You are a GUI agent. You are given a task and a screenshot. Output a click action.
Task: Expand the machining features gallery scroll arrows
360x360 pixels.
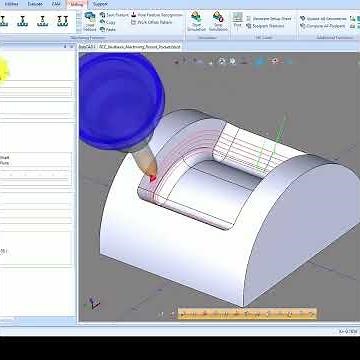[x=79, y=22]
